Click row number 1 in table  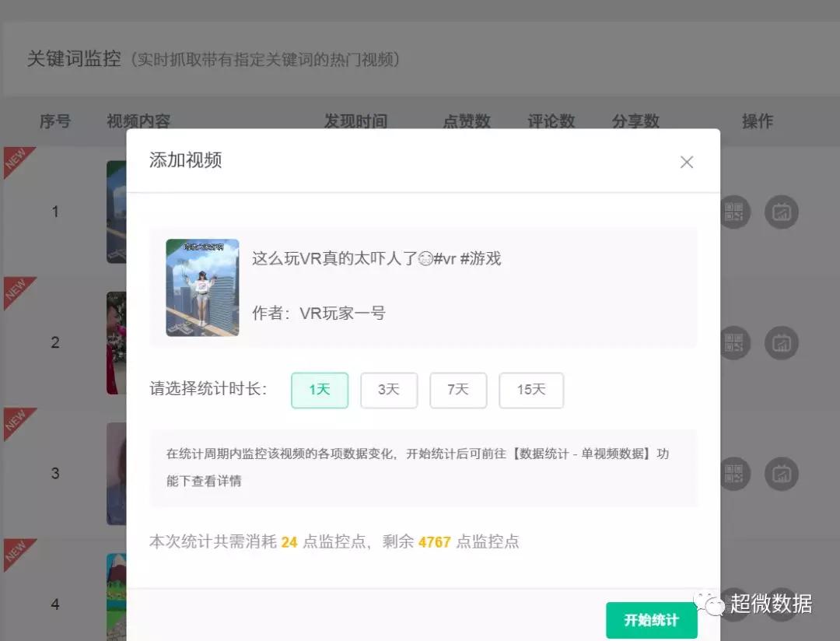(55, 212)
